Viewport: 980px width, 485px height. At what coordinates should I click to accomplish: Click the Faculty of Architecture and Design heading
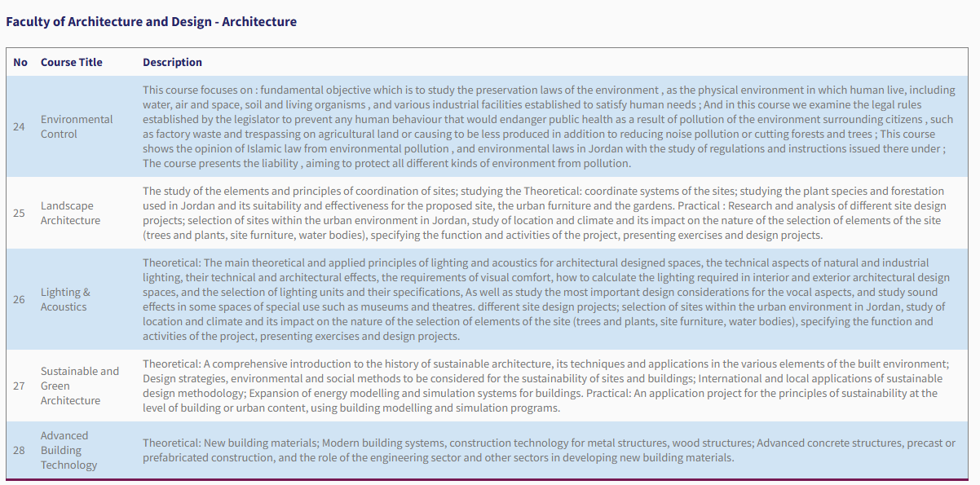(151, 22)
